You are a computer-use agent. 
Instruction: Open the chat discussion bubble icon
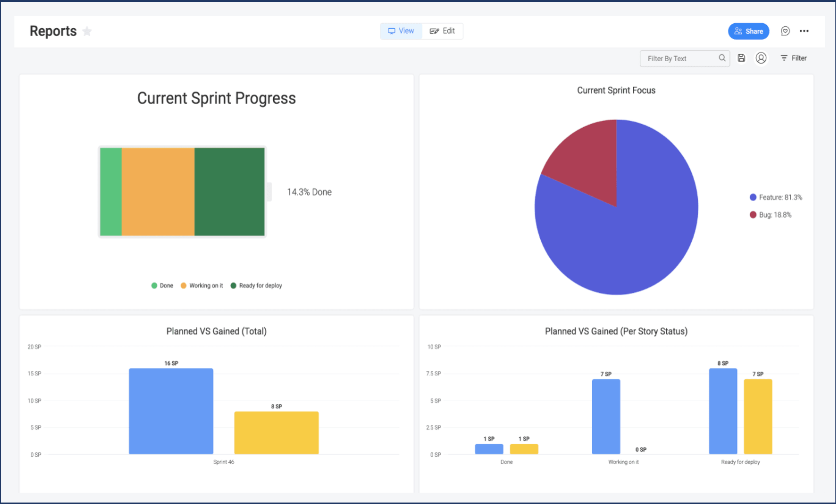[785, 31]
